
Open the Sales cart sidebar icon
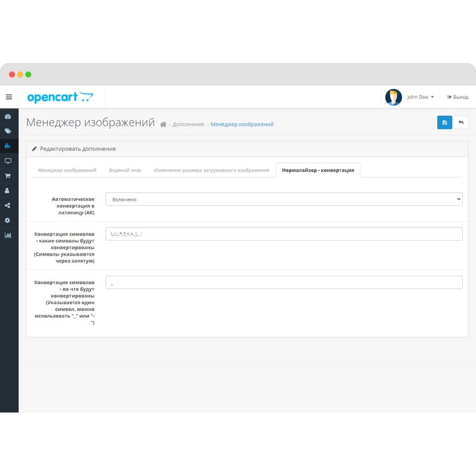[x=8, y=176]
